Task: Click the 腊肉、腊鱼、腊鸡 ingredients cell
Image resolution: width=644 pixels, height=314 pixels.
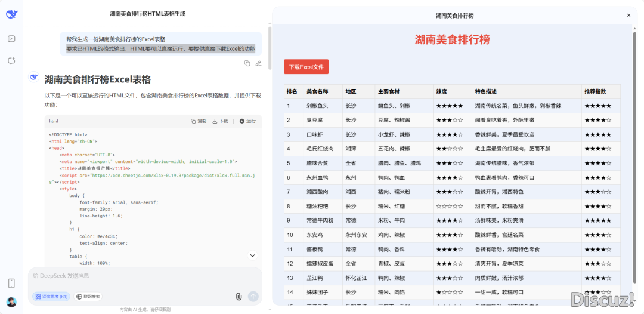Action: pos(404,163)
